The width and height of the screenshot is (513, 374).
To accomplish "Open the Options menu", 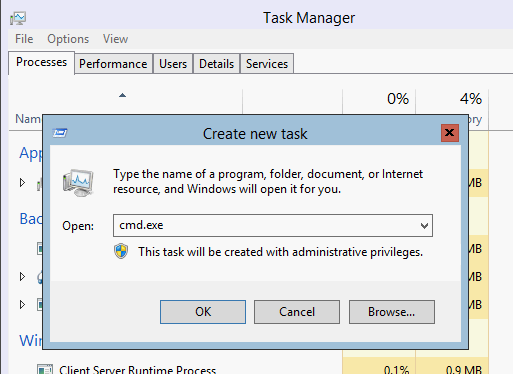I will coord(68,39).
